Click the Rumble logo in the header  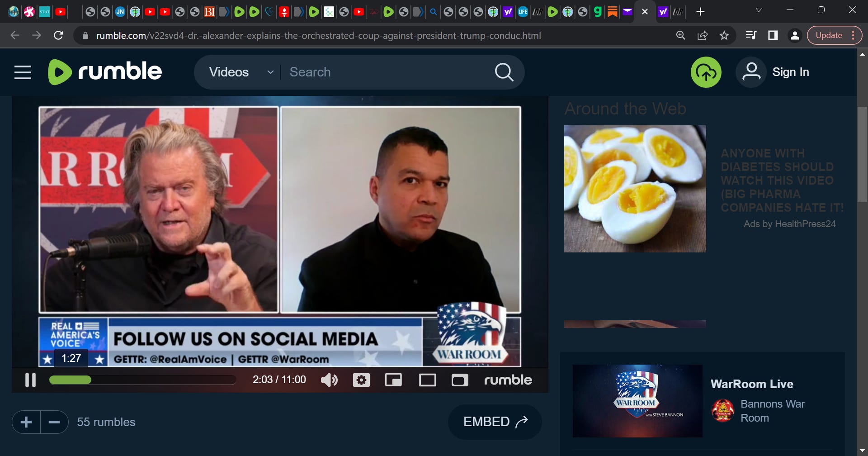tap(105, 72)
